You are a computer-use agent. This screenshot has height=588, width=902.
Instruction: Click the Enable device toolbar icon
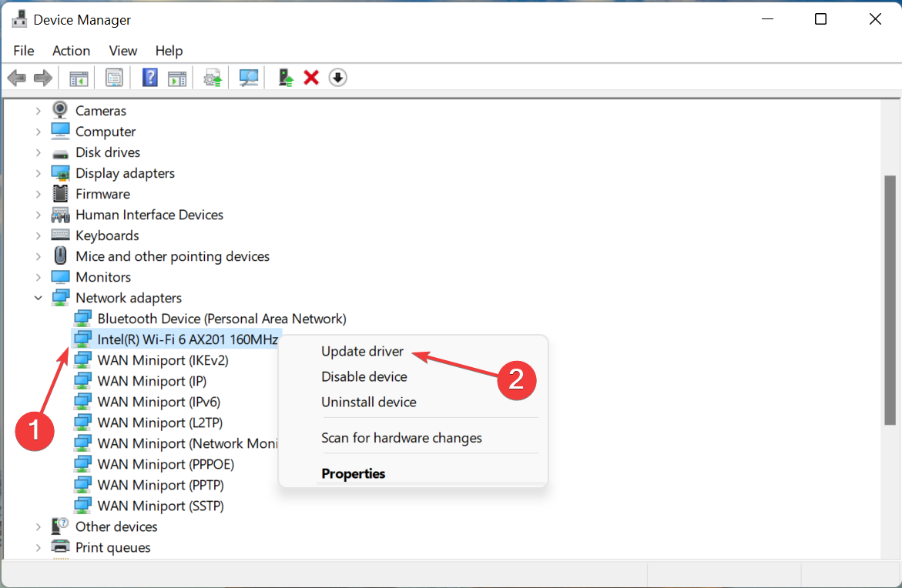point(285,78)
